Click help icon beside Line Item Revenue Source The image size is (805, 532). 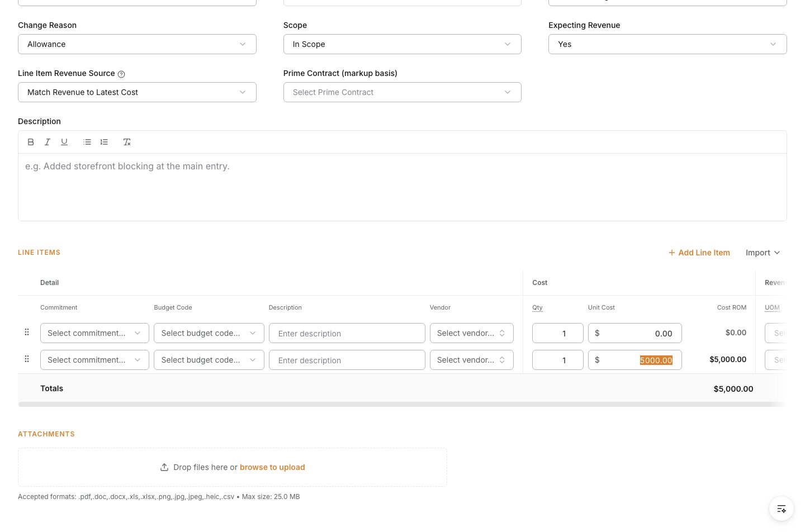(x=121, y=74)
